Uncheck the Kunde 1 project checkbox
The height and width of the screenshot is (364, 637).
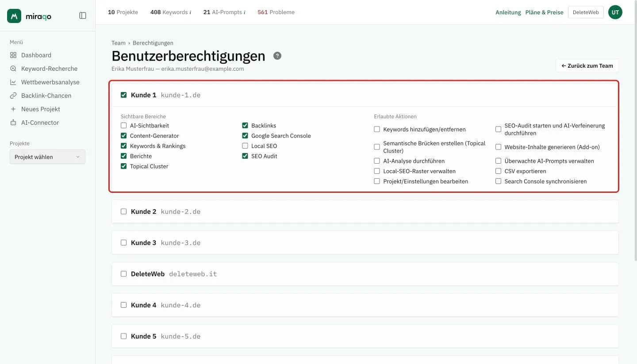(x=123, y=95)
